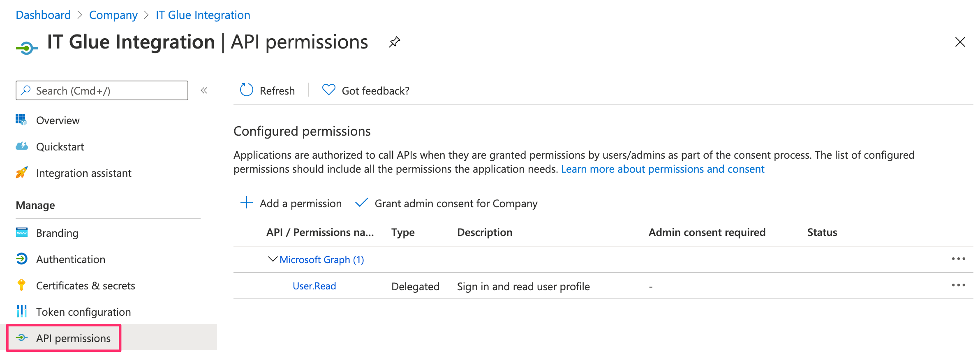Open the User.Read row ellipsis menu
Screen dimensions: 980x356
point(958,285)
